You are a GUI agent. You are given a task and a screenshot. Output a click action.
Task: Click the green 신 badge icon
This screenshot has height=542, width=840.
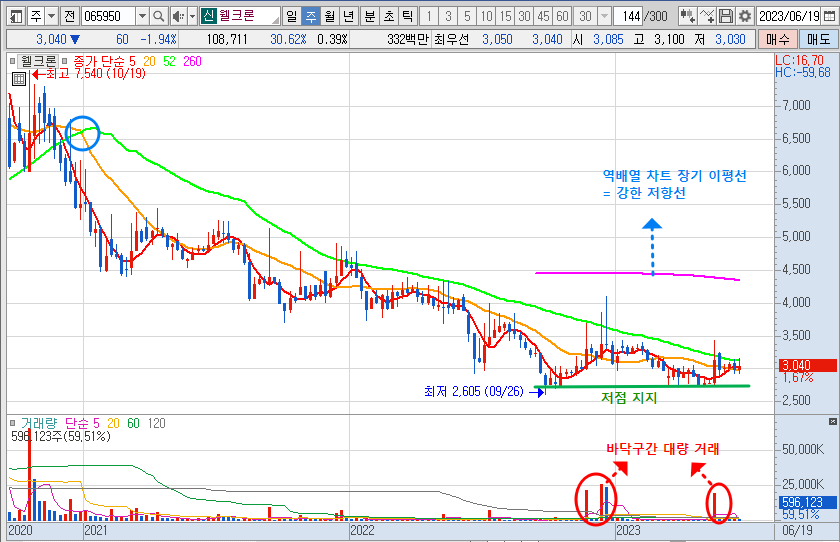[x=208, y=16]
